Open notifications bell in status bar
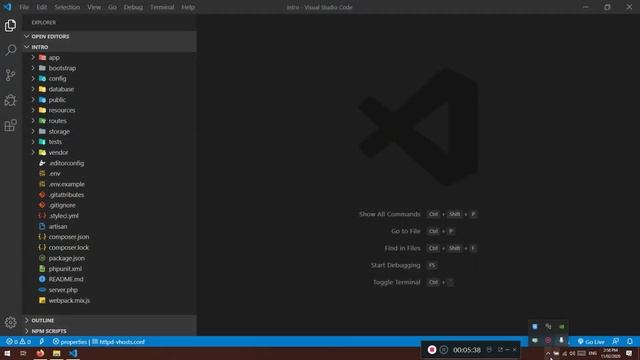640x360 pixels. [630, 342]
